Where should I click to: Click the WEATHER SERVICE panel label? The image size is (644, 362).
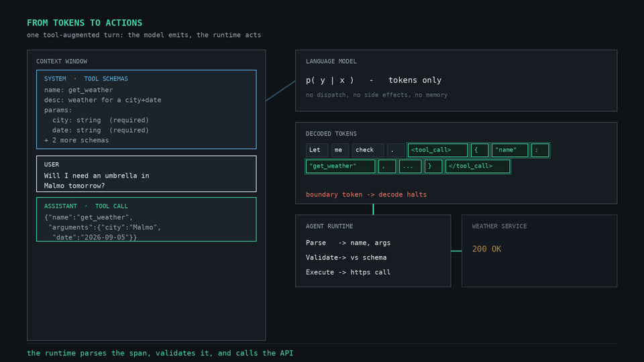click(x=499, y=226)
